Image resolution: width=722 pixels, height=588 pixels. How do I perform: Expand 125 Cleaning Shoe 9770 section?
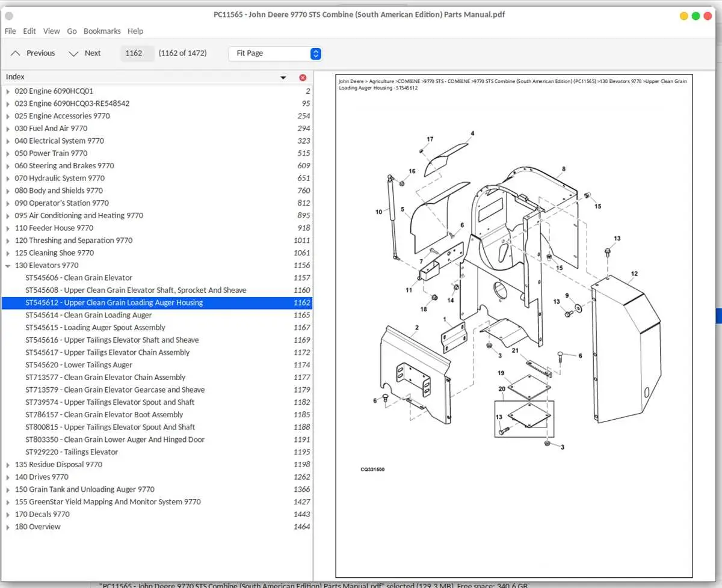(8, 253)
